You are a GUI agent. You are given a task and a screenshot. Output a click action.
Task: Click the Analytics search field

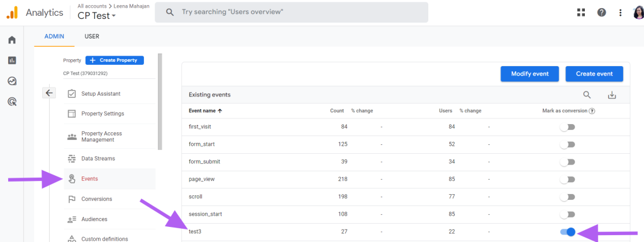tap(291, 13)
